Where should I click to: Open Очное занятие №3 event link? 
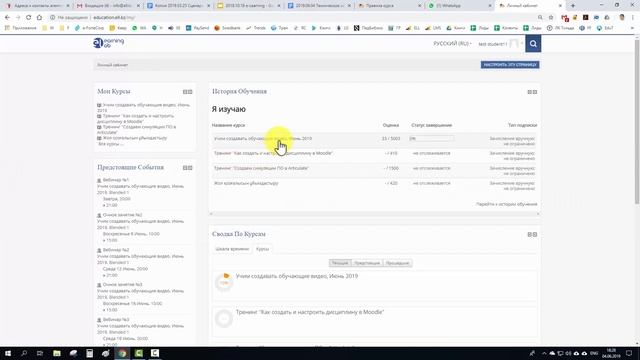tap(122, 284)
